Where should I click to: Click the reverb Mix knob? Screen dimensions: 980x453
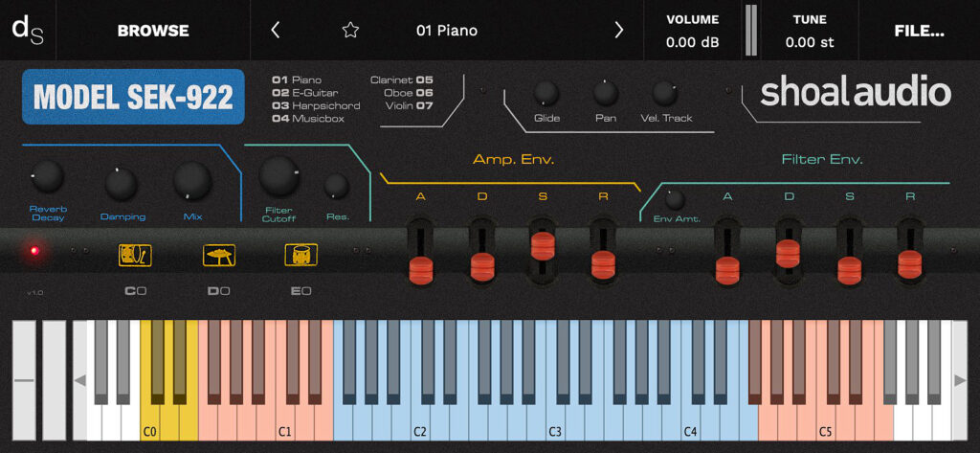pyautogui.click(x=191, y=181)
